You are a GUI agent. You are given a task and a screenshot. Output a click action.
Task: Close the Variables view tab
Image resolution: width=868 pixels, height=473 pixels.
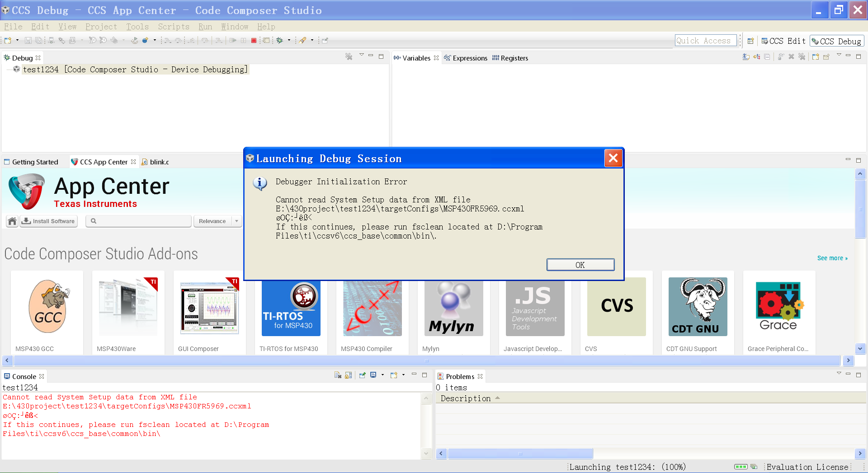tap(436, 58)
